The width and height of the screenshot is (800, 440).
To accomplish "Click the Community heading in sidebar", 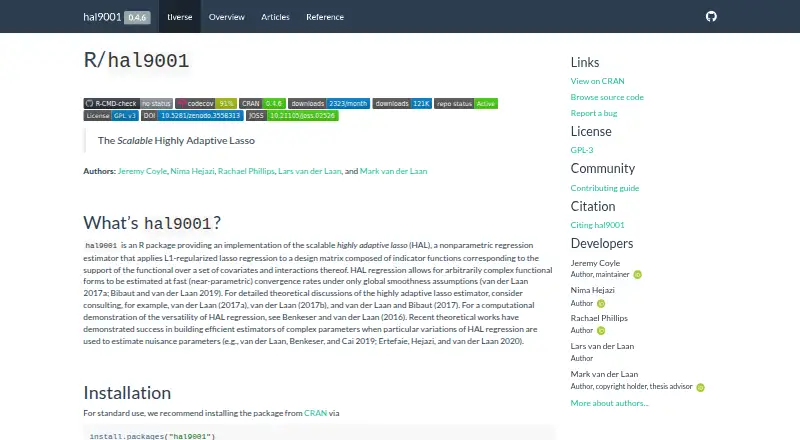I will pyautogui.click(x=603, y=169).
